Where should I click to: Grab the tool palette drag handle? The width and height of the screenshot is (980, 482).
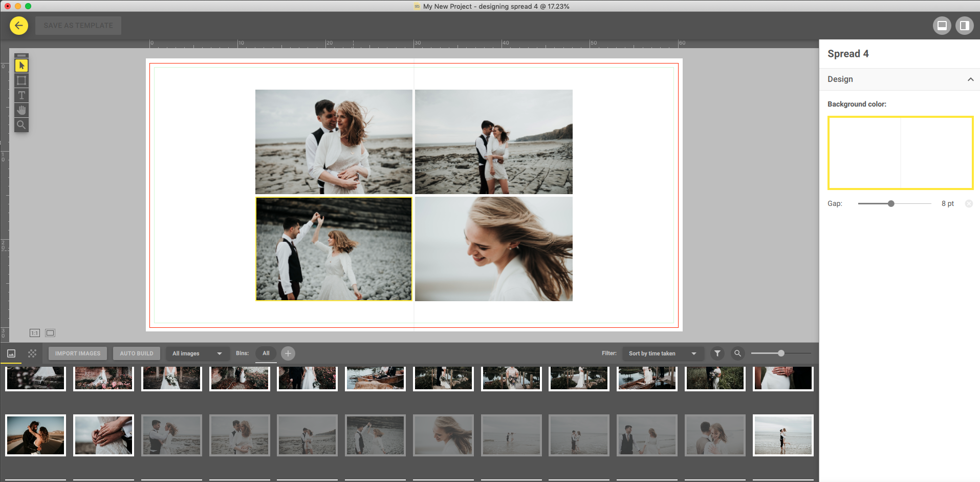21,55
